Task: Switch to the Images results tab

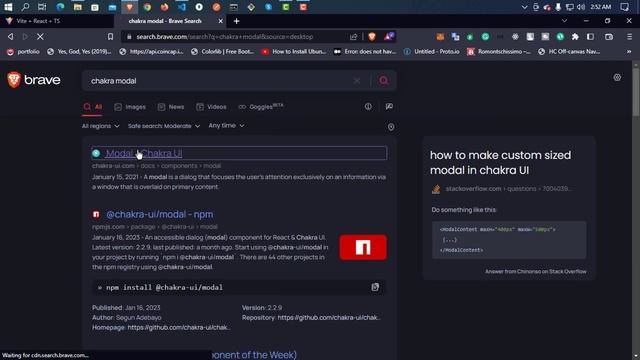Action: (x=130, y=107)
